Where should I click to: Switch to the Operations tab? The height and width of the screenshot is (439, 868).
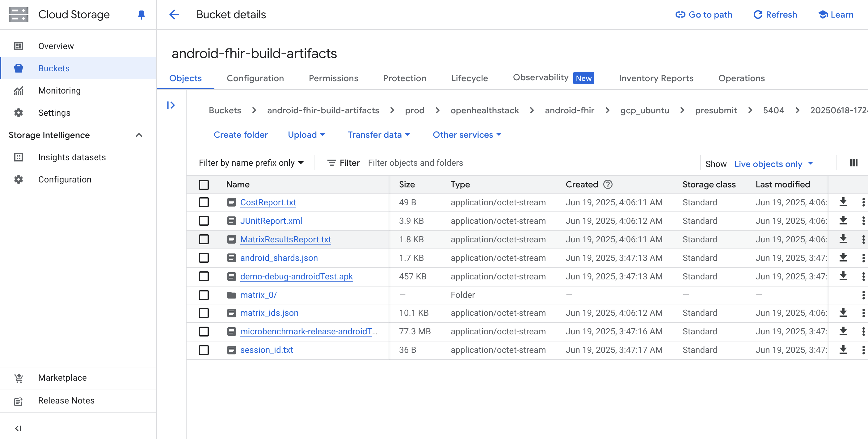click(741, 78)
